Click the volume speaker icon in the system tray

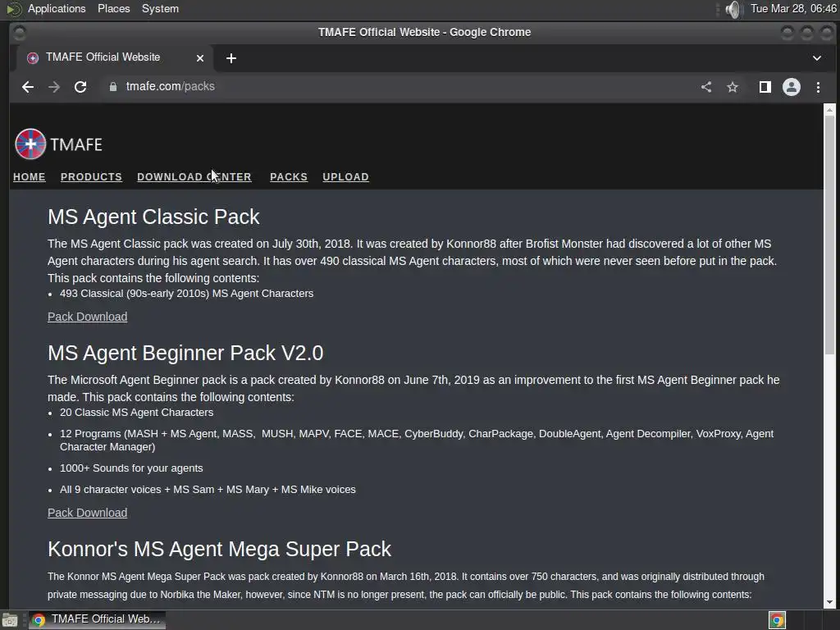[x=733, y=9]
